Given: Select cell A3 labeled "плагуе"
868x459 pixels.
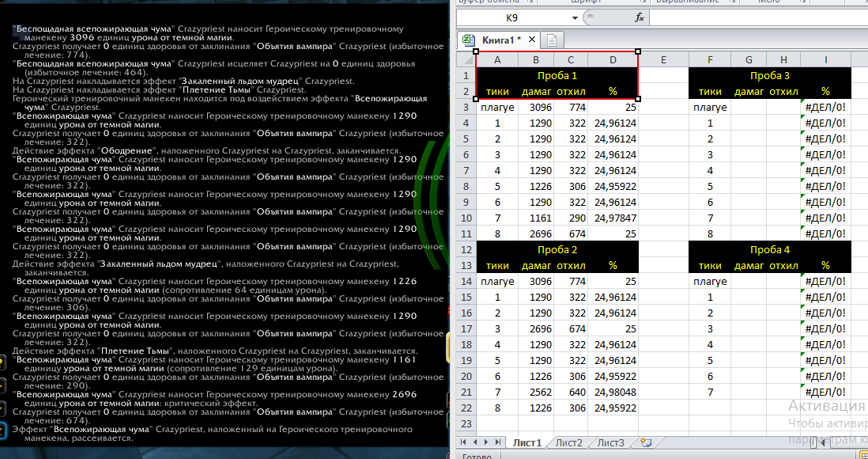Looking at the screenshot, I should coord(497,107).
